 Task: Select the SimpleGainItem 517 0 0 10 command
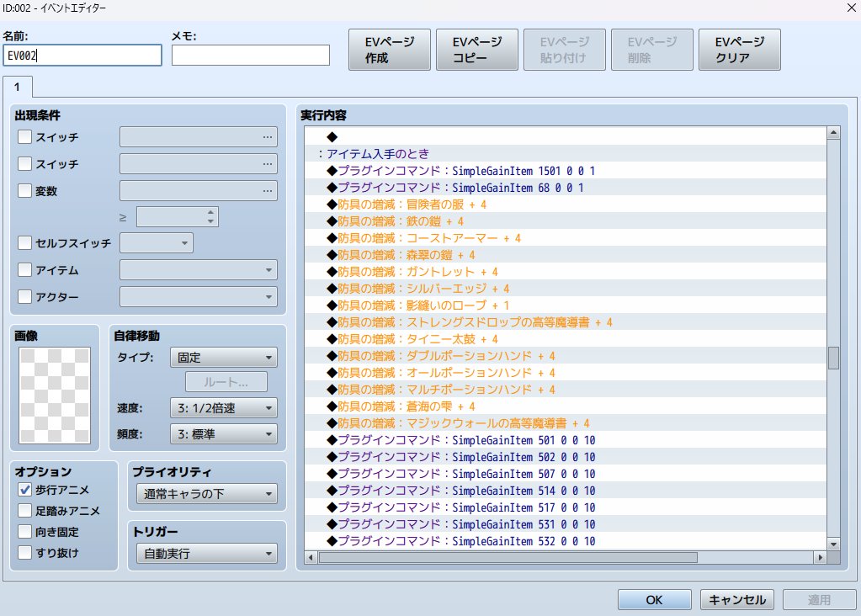coord(565,507)
